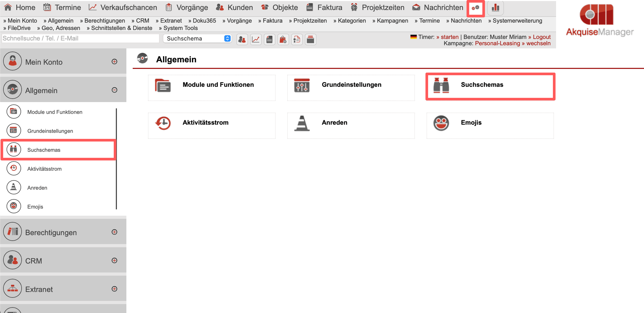Click the two-person customers quick toolbar icon
The width and height of the screenshot is (644, 313).
(x=242, y=40)
